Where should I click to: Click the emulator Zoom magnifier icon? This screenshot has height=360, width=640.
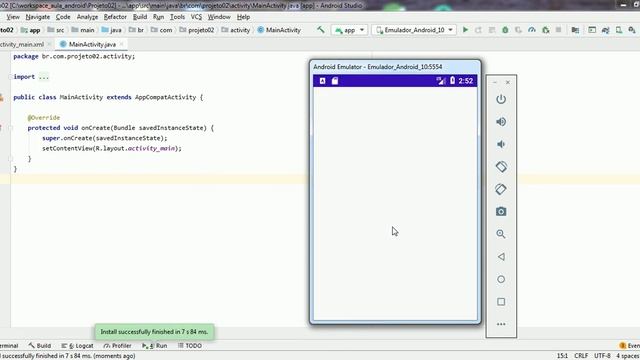[x=501, y=234]
